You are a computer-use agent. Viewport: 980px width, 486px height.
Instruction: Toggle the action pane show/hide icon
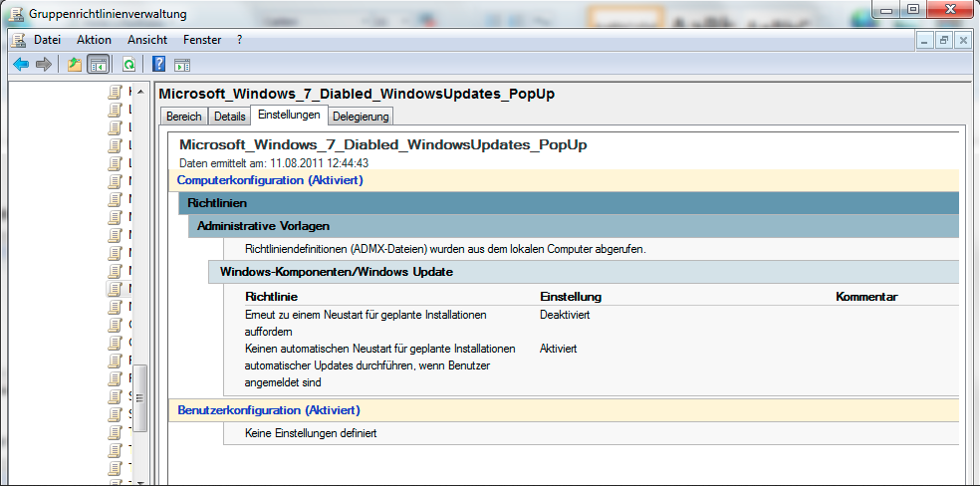tap(182, 65)
